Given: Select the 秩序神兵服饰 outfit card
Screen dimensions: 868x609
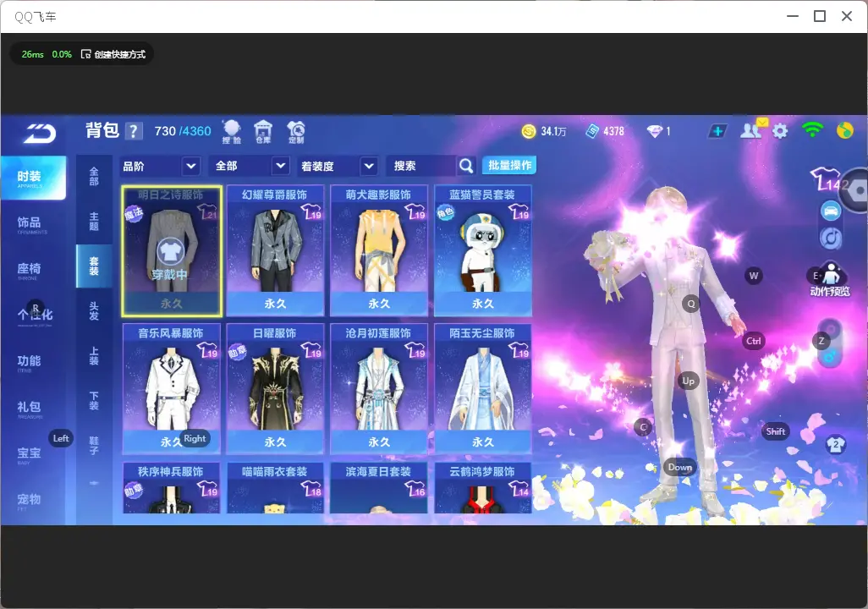Looking at the screenshot, I should click(171, 488).
